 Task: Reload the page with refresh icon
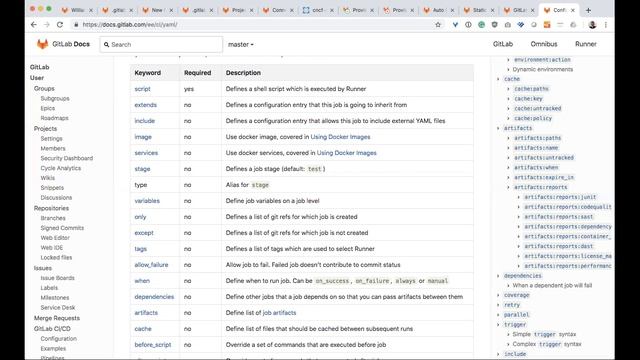coord(60,24)
